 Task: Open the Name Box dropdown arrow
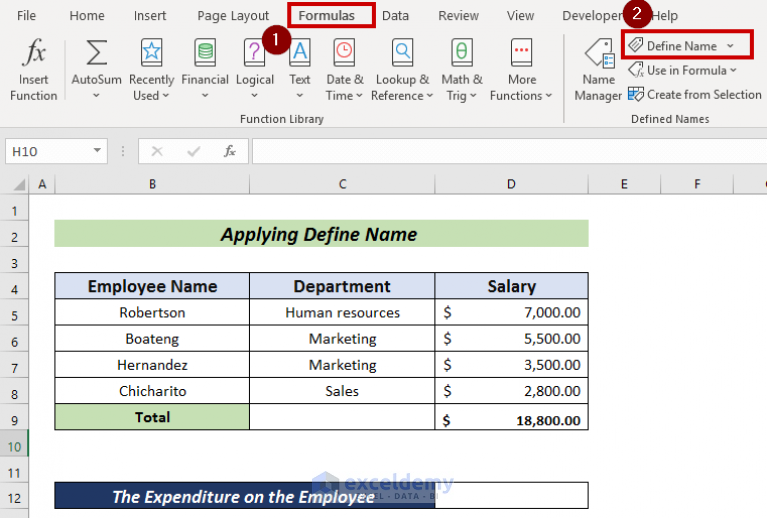click(97, 151)
